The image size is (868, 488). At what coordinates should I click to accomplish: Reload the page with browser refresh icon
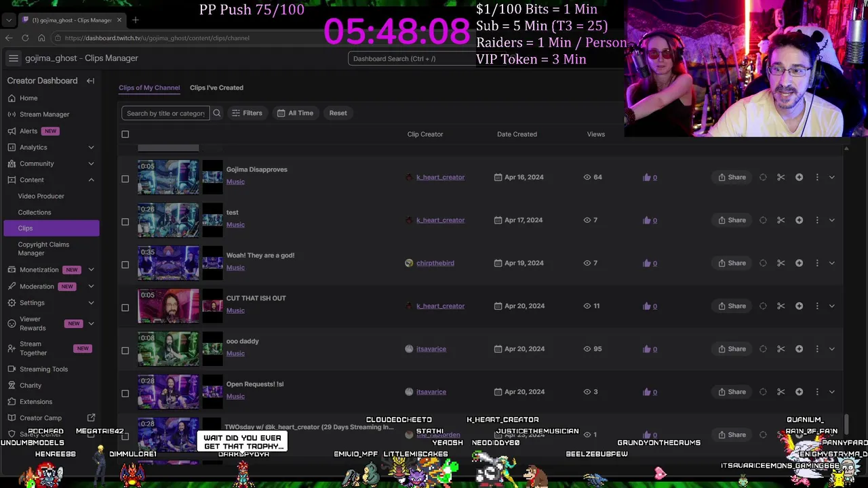point(25,38)
